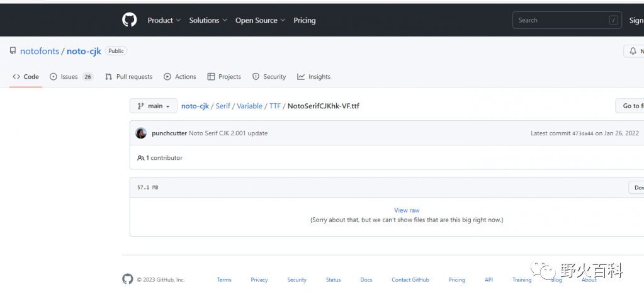Click the footer GitHub logo icon

point(128,279)
